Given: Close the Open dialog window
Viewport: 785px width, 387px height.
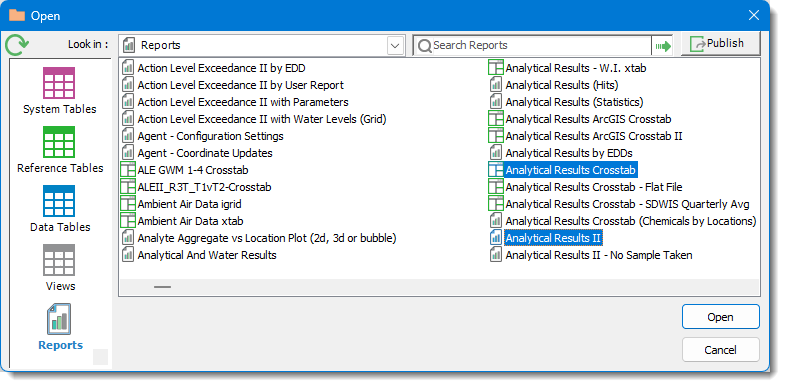Looking at the screenshot, I should 753,16.
